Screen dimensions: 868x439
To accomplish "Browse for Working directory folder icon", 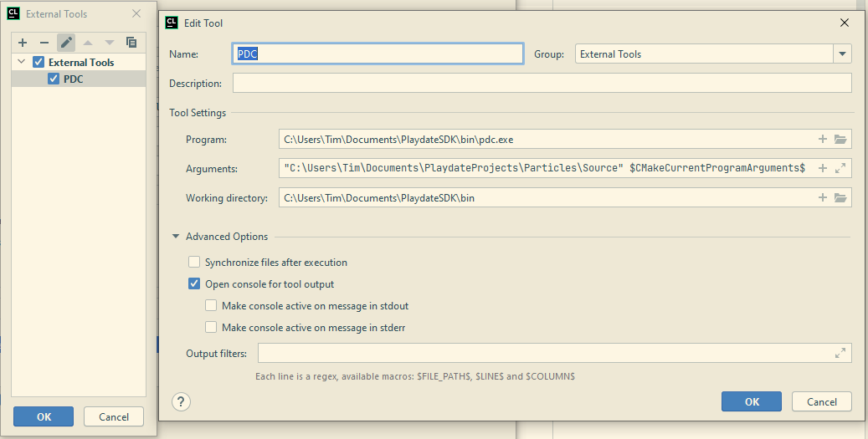I will pyautogui.click(x=840, y=197).
